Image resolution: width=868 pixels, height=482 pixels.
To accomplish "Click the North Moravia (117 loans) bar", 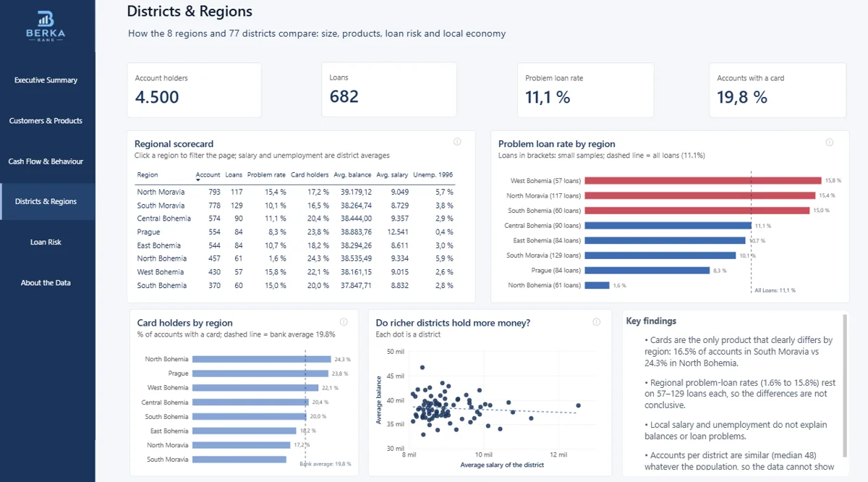I will (x=700, y=195).
